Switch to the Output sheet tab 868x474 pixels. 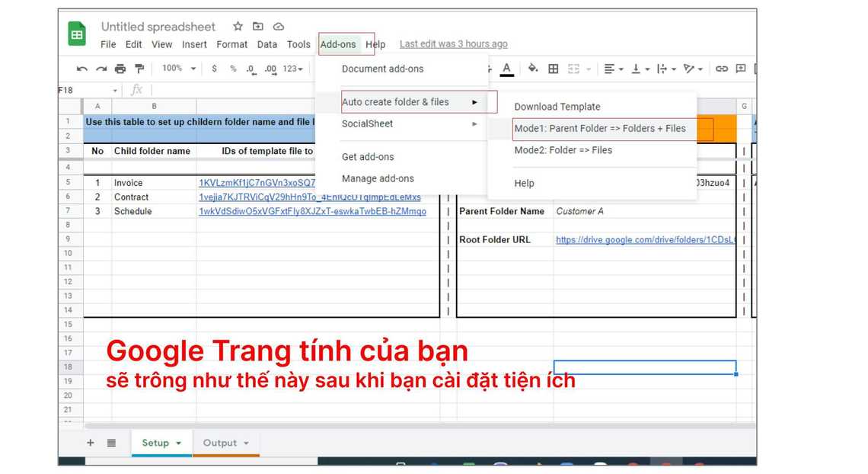click(219, 443)
